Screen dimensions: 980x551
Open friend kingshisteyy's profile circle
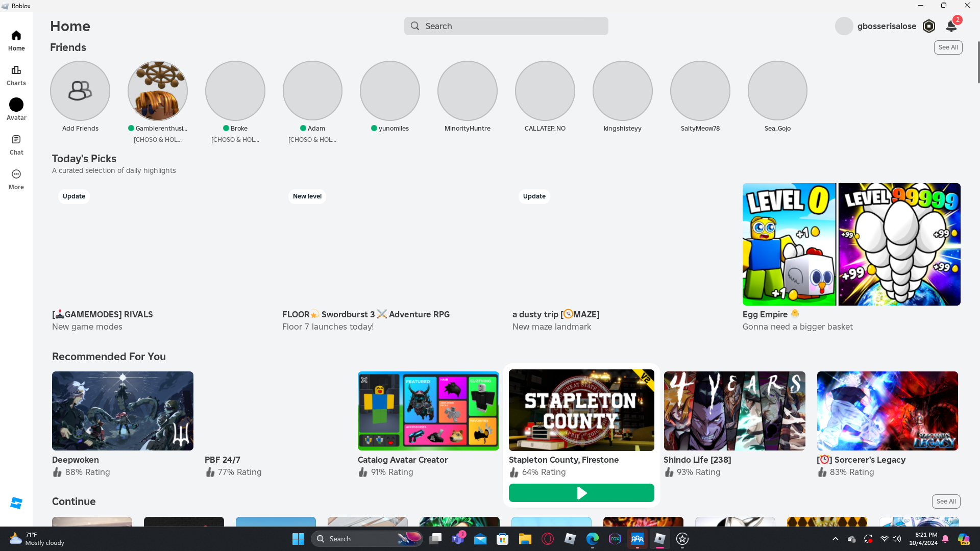[x=623, y=91]
